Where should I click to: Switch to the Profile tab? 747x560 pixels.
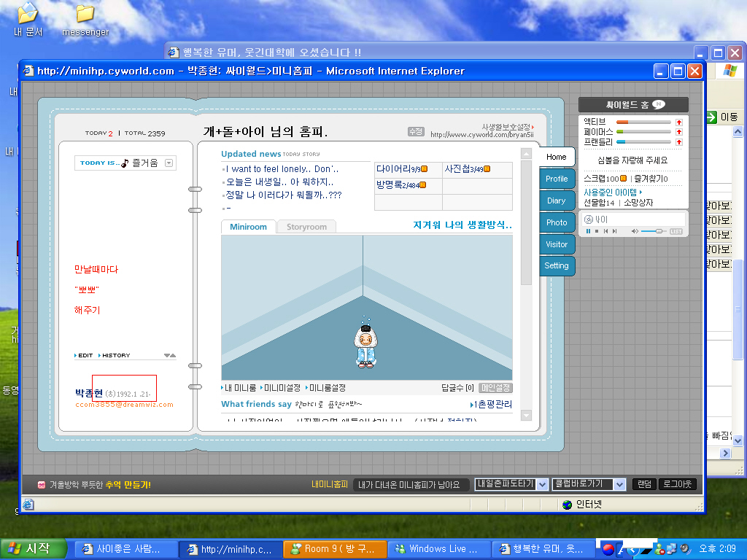[557, 179]
